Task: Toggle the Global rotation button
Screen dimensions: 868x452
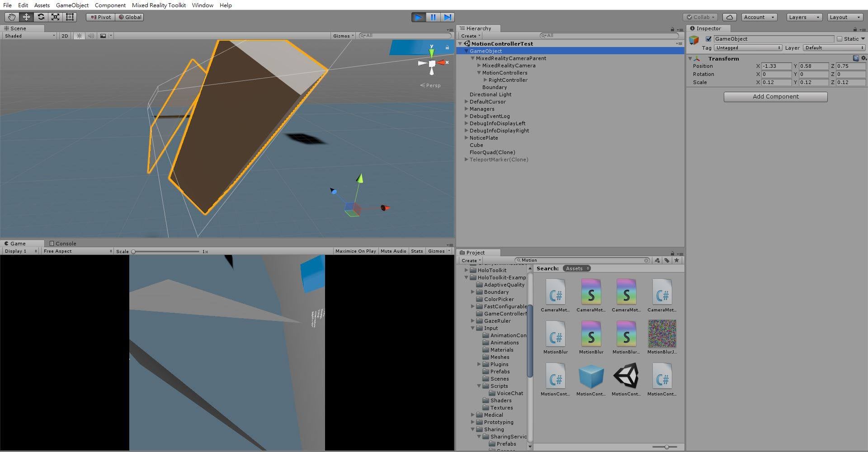Action: coord(130,17)
